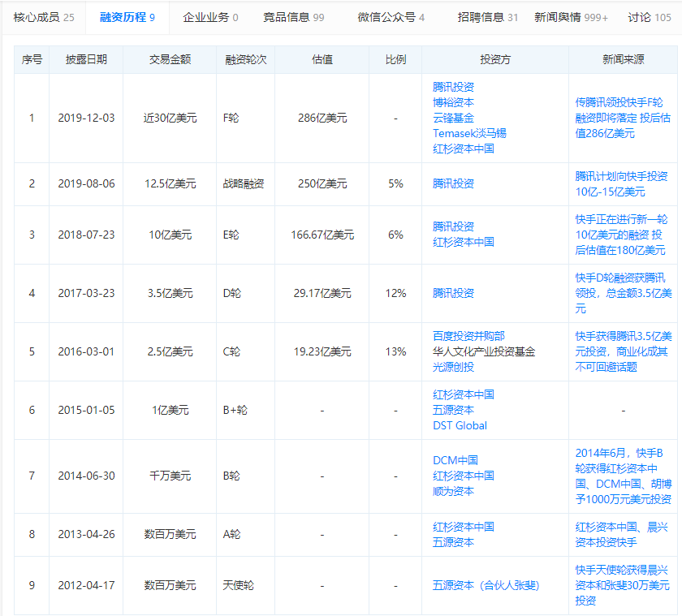The width and height of the screenshot is (682, 616).
Task: Open news link 红杉资本中国、晨兴资本投资快手
Action: tap(622, 535)
